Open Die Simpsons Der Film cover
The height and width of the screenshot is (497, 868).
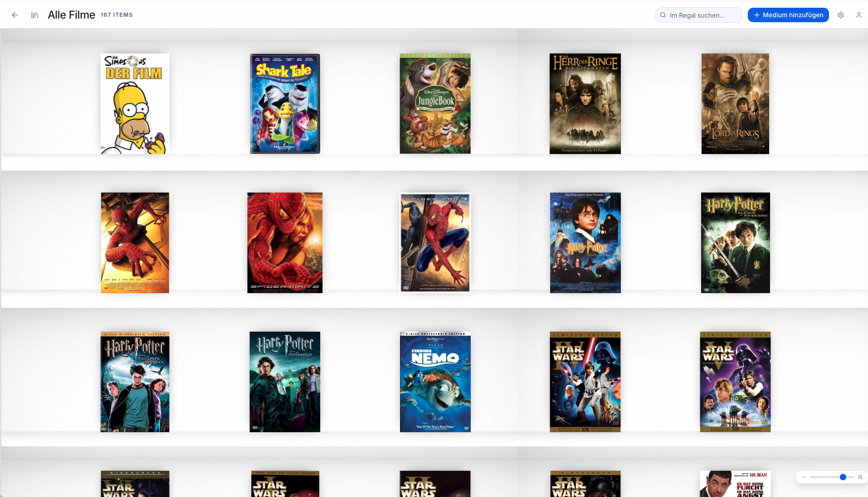tap(135, 104)
